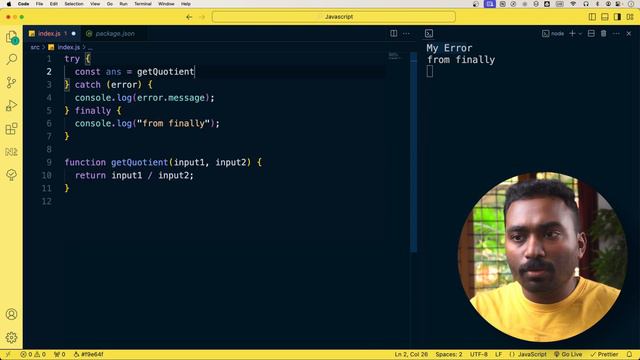Click the Go Back arrow in title bar
The image size is (640, 360).
click(189, 17)
